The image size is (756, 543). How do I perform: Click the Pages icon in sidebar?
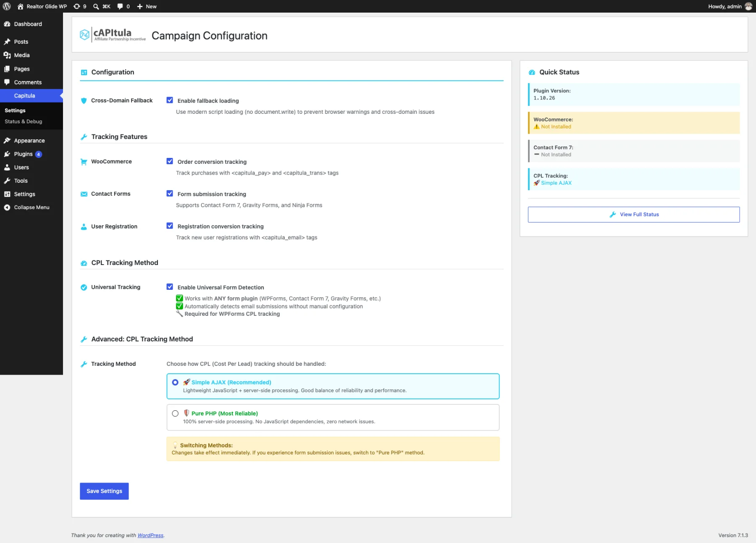(x=7, y=69)
